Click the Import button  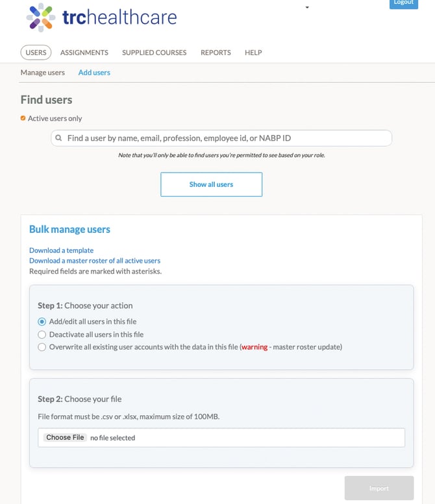pos(379,488)
